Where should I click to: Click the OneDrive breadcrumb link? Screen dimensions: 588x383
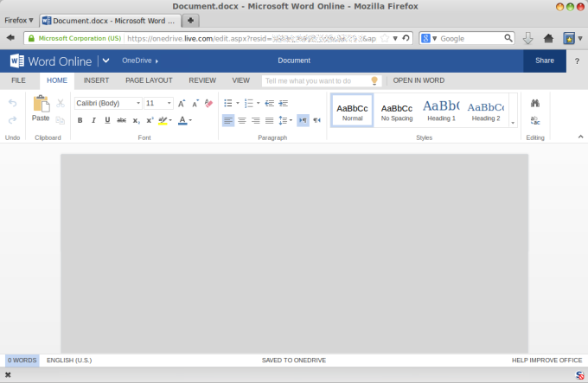137,61
